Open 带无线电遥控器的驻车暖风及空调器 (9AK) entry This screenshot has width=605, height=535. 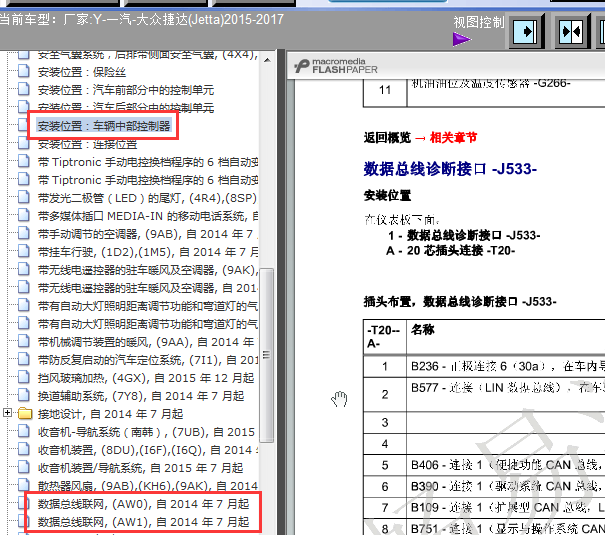pyautogui.click(x=148, y=270)
